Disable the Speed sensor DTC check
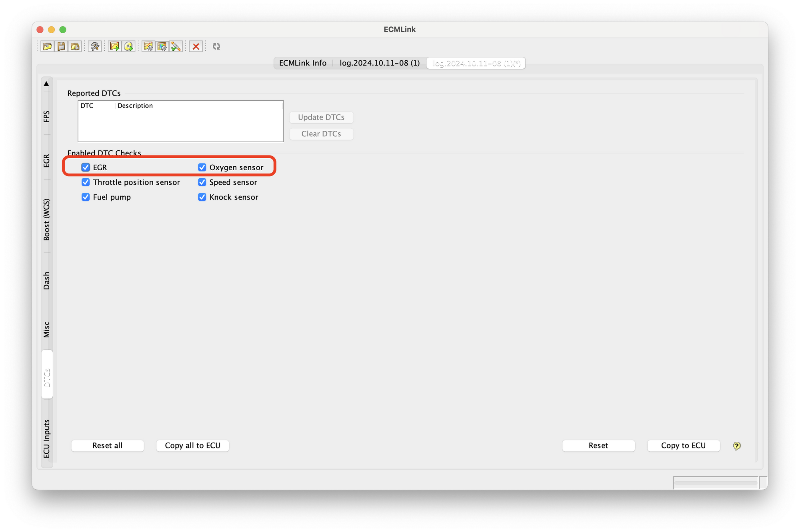 (202, 182)
